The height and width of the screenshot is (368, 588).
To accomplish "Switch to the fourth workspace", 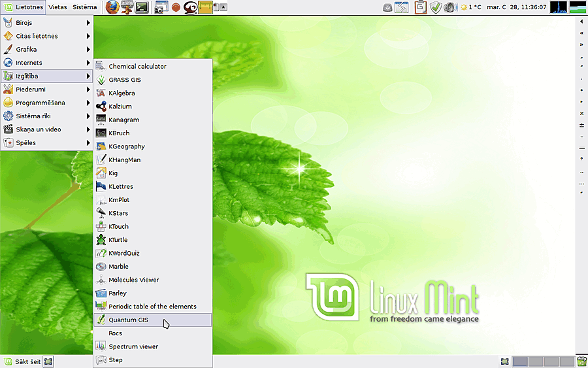I will 566,361.
